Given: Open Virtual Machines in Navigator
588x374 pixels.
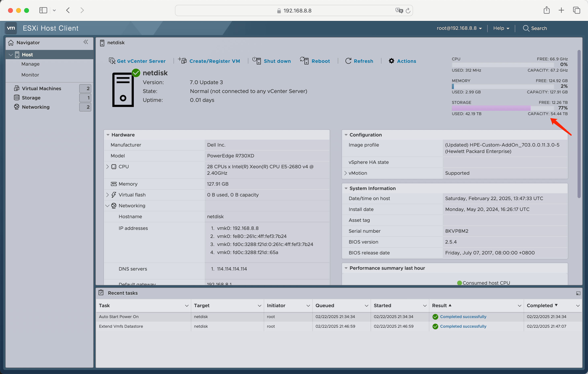Looking at the screenshot, I should click(41, 88).
